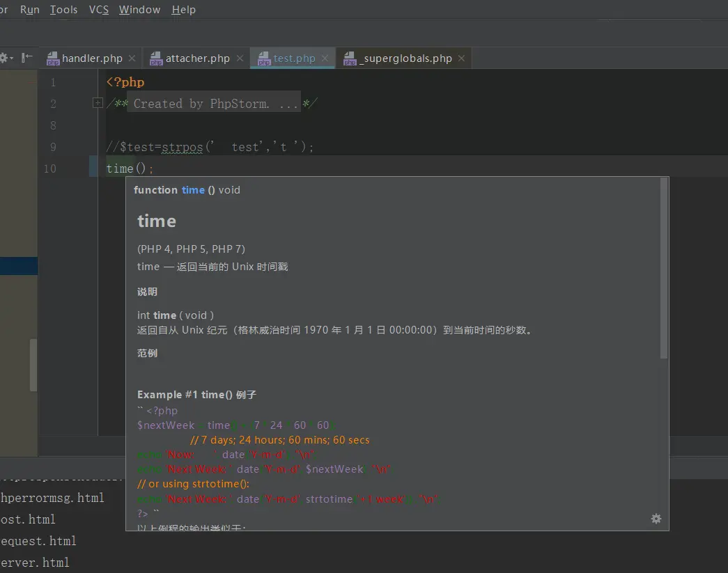Viewport: 728px width, 573px height.
Task: Click the '(PHP 4, PHP 5, PHP 7)' version text
Action: (x=192, y=249)
